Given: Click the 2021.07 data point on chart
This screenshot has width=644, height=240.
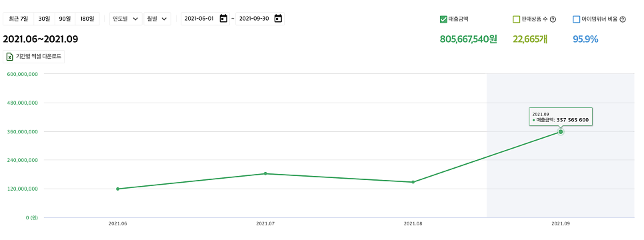Looking at the screenshot, I should click(x=265, y=173).
